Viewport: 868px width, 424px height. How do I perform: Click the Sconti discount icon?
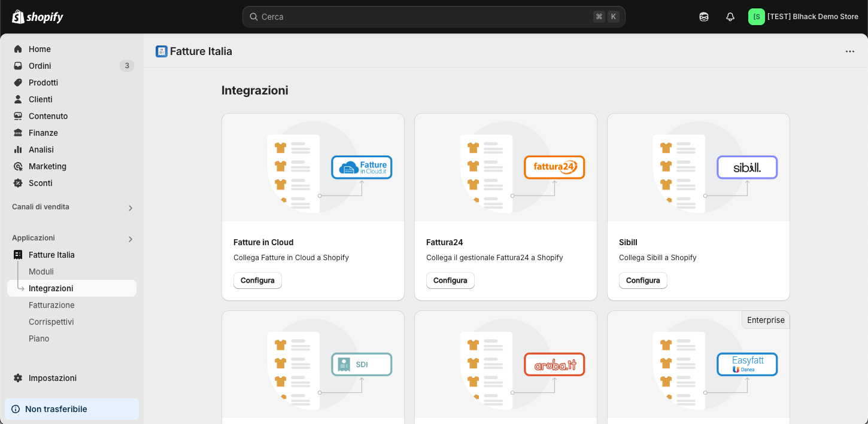pyautogui.click(x=18, y=183)
